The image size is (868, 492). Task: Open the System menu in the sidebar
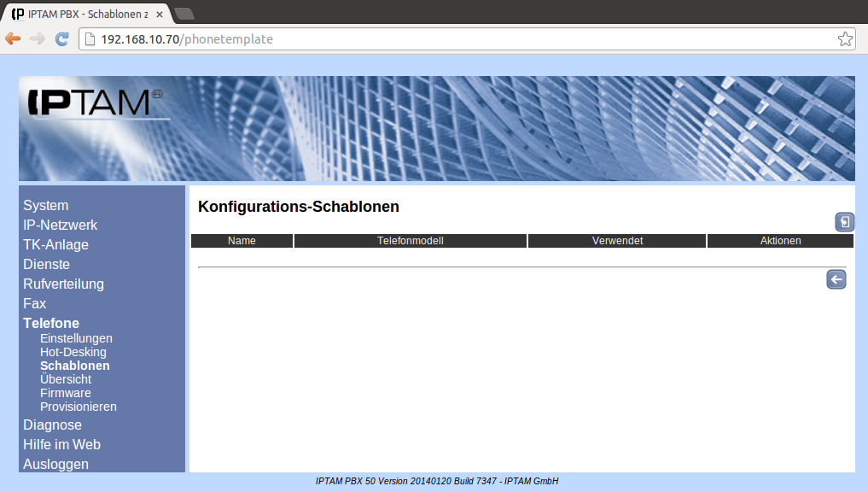click(x=46, y=206)
